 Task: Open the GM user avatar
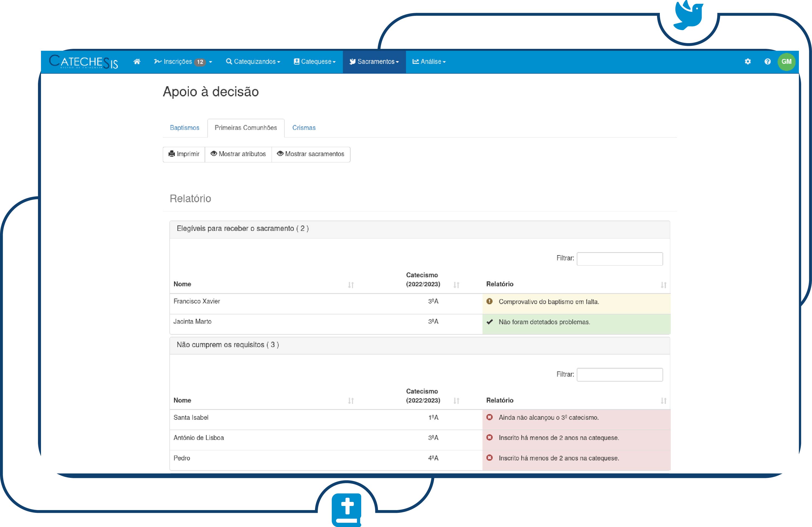pyautogui.click(x=786, y=62)
